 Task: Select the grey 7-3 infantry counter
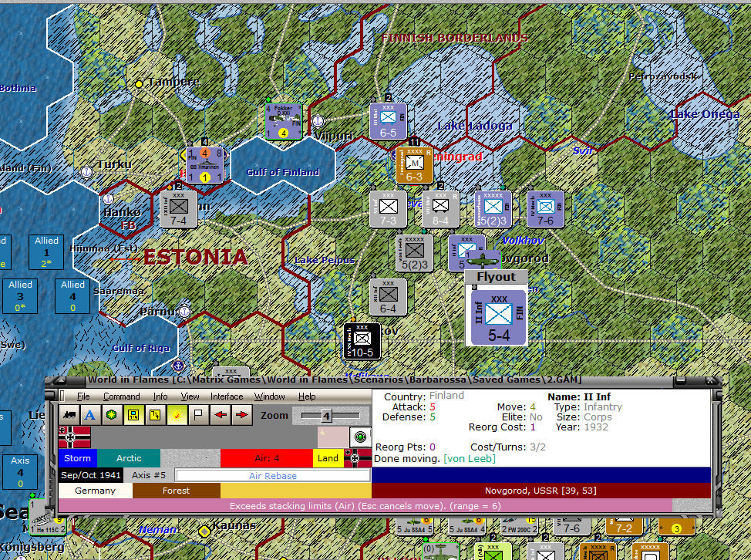388,209
